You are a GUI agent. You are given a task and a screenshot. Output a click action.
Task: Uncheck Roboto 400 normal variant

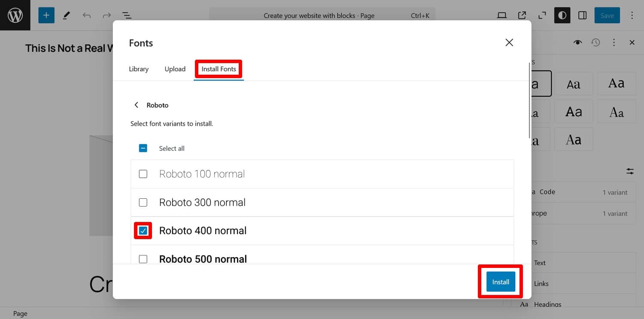(x=143, y=231)
